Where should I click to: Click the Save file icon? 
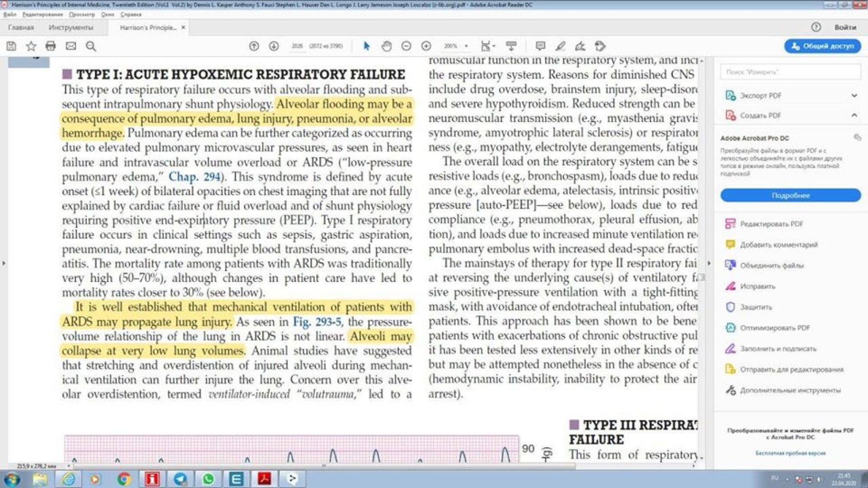point(11,46)
